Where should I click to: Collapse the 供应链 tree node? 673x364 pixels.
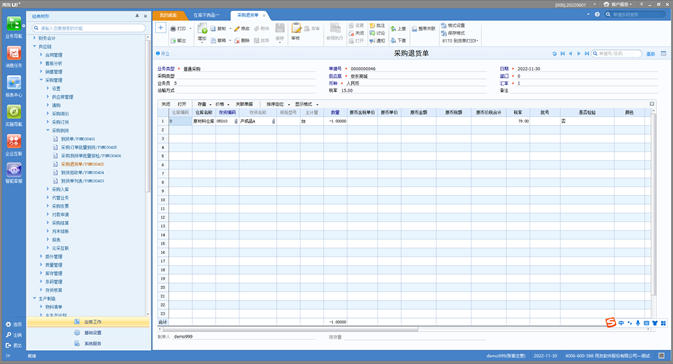point(35,46)
